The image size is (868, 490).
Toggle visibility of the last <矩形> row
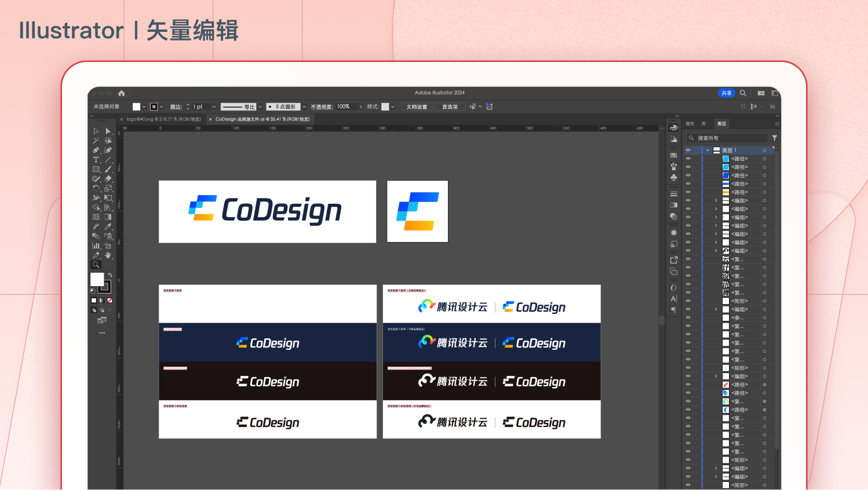pyautogui.click(x=688, y=485)
